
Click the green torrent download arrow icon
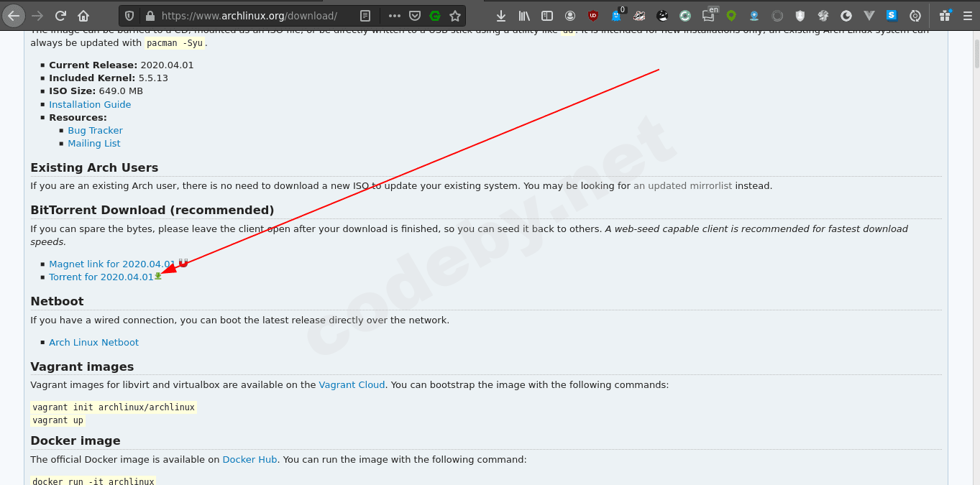[158, 276]
